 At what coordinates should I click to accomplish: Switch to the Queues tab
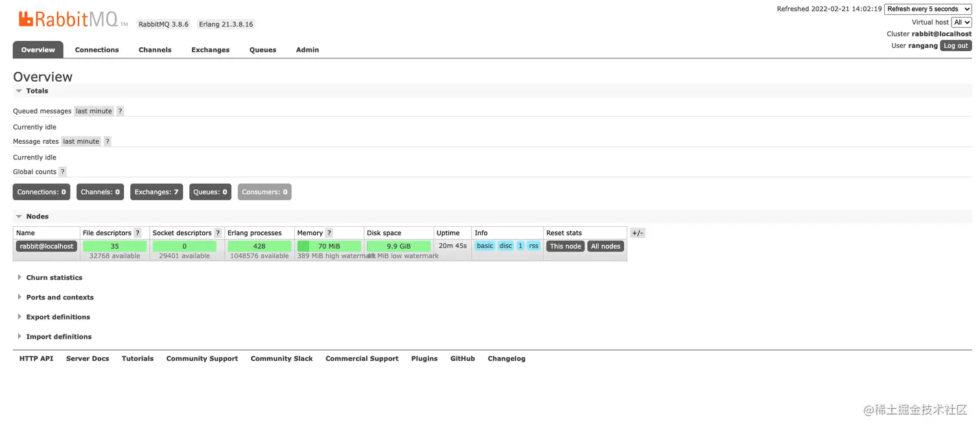263,50
